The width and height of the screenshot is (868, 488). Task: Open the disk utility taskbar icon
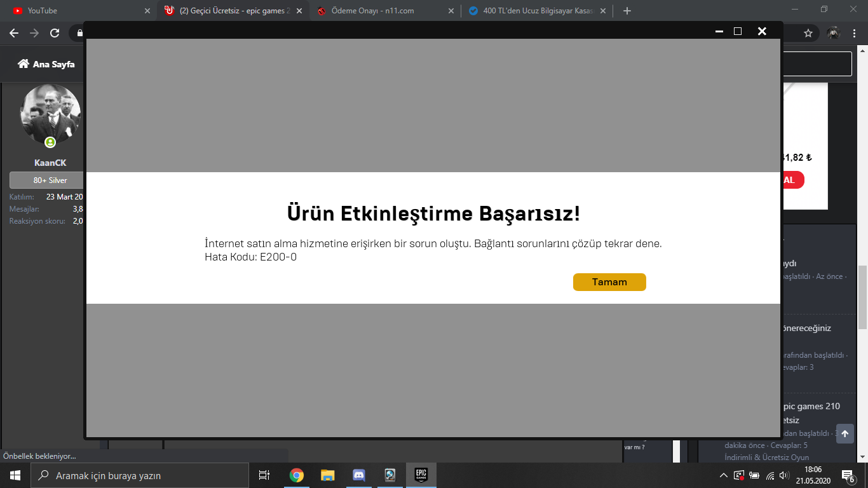tap(390, 475)
